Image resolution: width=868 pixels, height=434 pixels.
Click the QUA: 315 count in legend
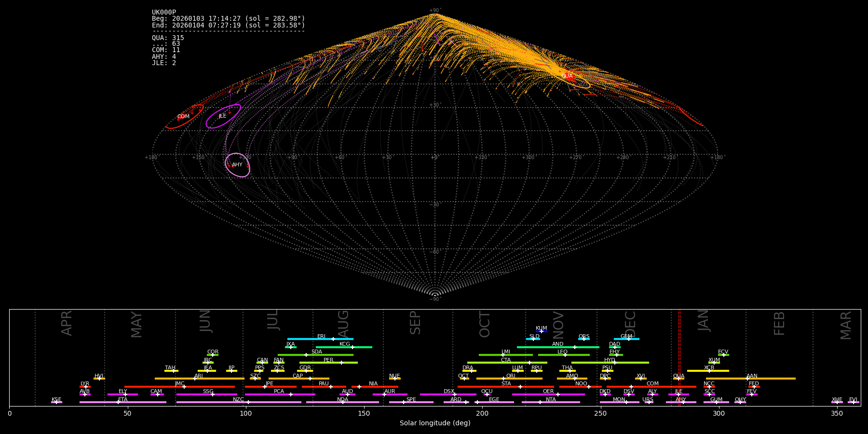click(x=168, y=38)
